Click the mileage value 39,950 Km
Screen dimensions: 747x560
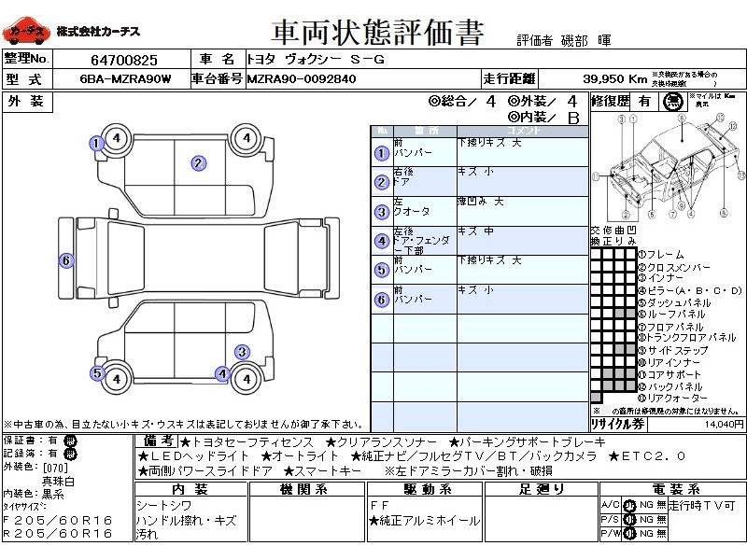(x=614, y=79)
